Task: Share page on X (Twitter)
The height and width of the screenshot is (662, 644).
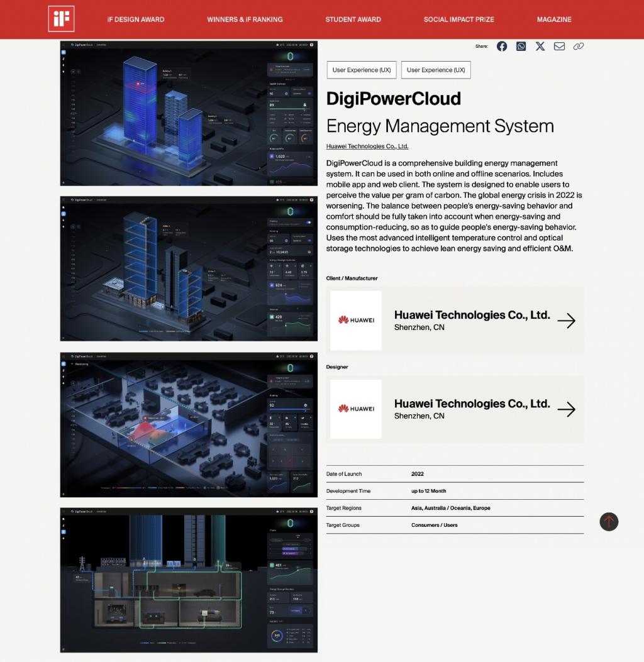Action: 540,47
